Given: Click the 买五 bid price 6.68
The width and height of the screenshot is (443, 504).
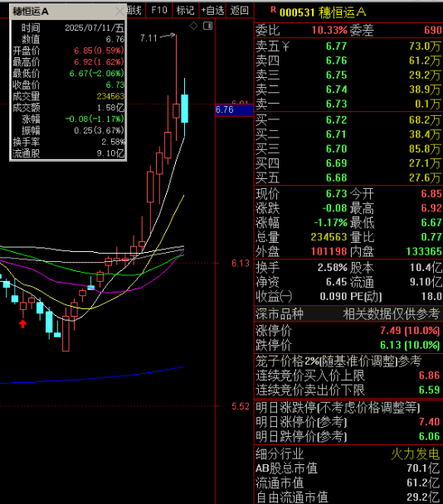Looking at the screenshot, I should tap(336, 178).
